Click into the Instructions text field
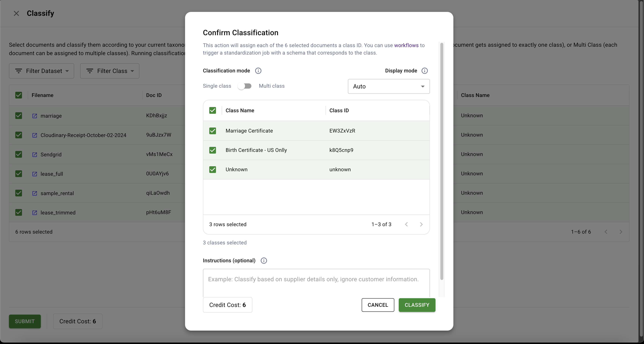This screenshot has width=644, height=344. pyautogui.click(x=316, y=282)
